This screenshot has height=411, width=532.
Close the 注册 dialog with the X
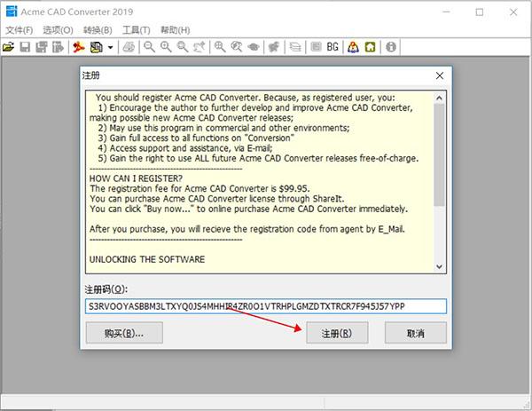click(440, 75)
